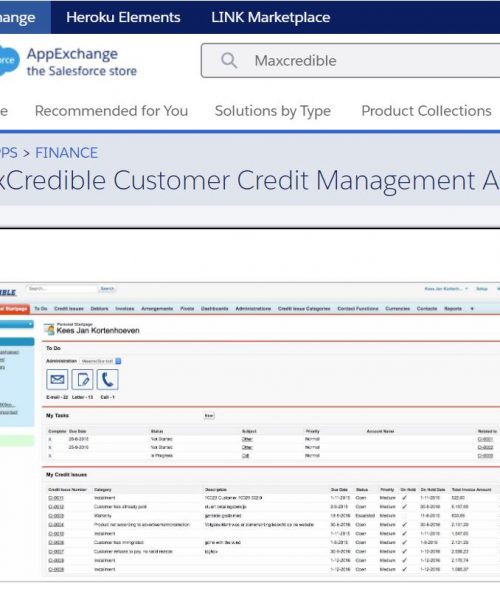Switch to the Invoices tab
Image resolution: width=500 pixels, height=600 pixels.
125,308
